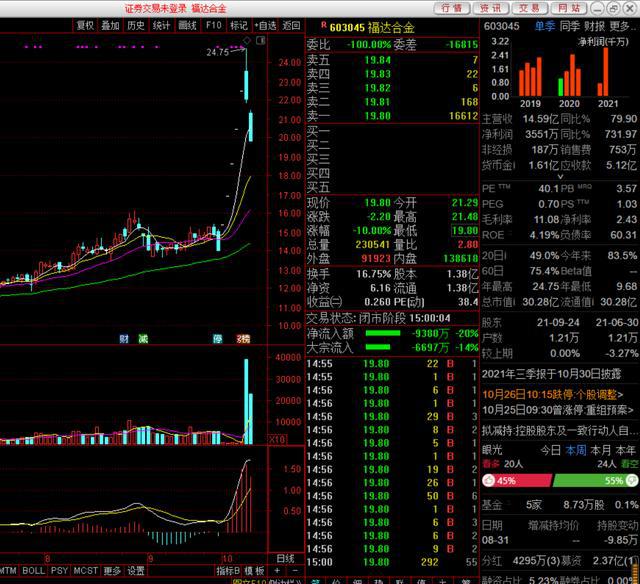Open the 资讯 top menu
The image size is (640, 584).
490,8
